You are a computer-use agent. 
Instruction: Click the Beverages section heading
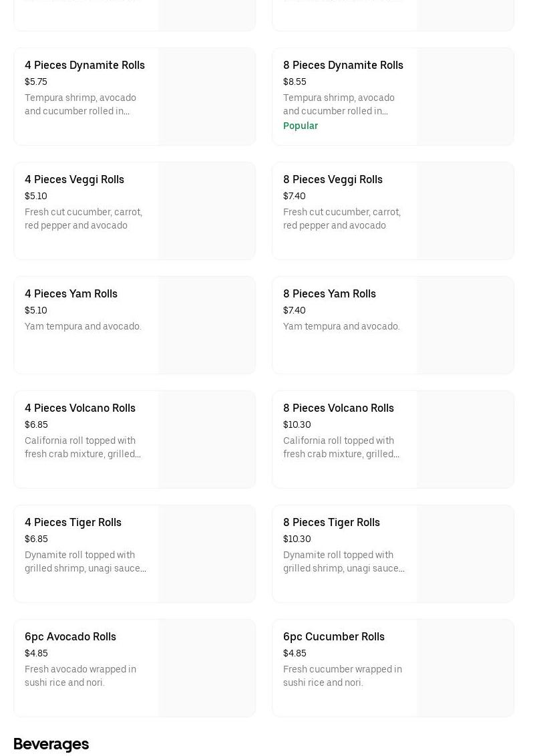point(51,744)
